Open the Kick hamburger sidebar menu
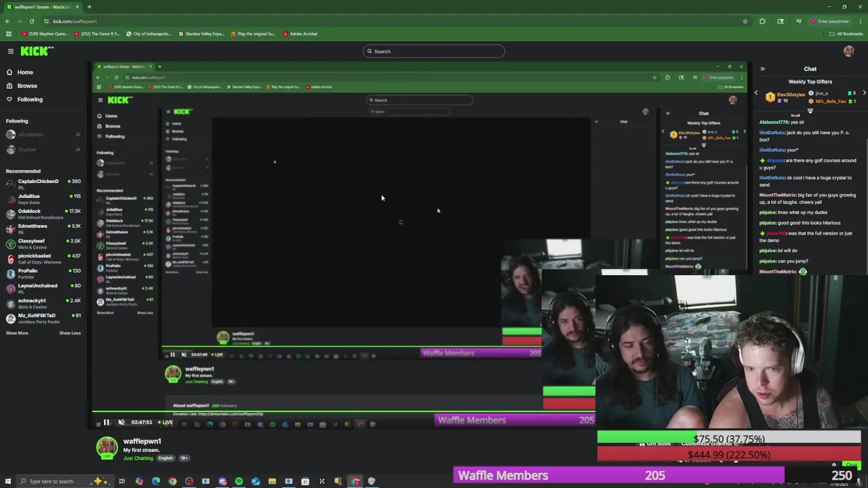 [10, 52]
